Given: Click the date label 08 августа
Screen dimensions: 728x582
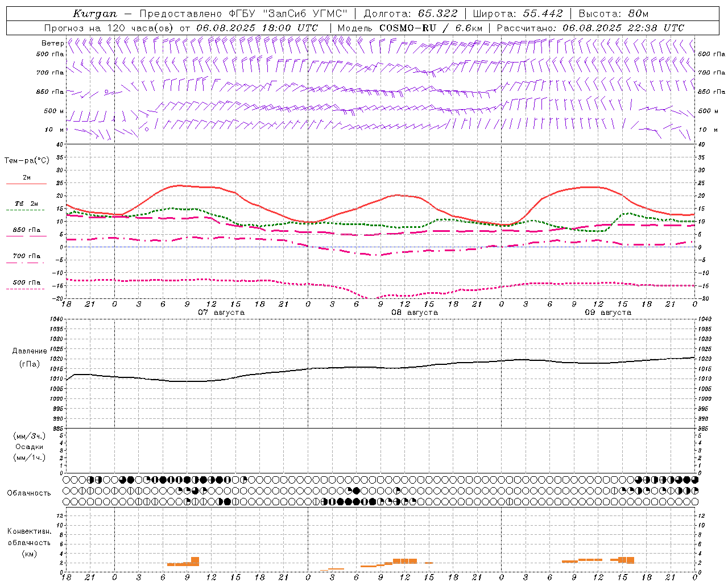Looking at the screenshot, I should (x=415, y=313).
